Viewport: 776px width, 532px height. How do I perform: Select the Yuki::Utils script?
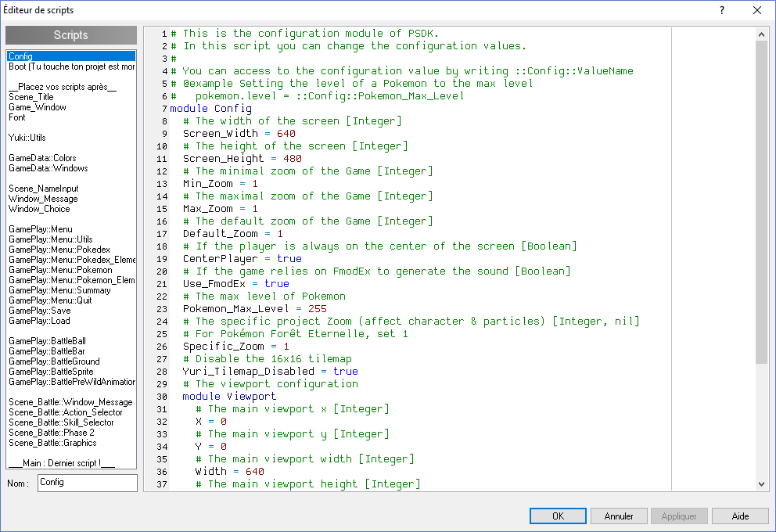tap(71, 138)
